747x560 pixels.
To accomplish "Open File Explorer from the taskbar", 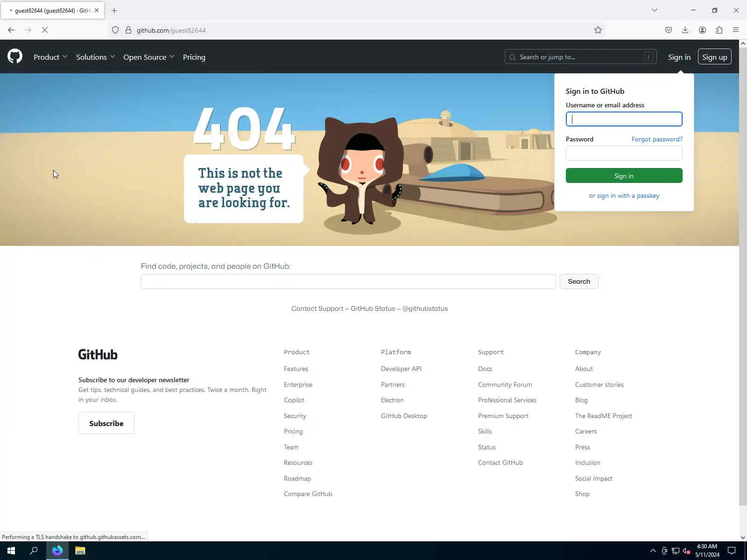I will [x=80, y=551].
